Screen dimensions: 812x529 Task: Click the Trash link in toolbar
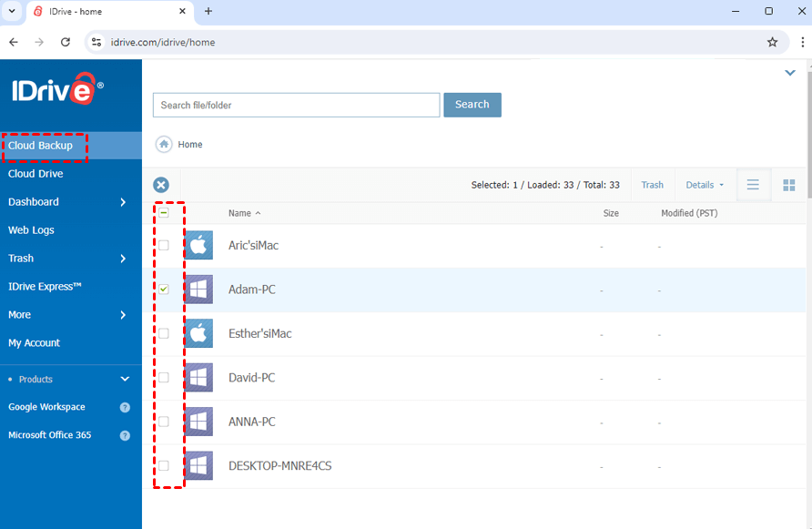tap(652, 185)
